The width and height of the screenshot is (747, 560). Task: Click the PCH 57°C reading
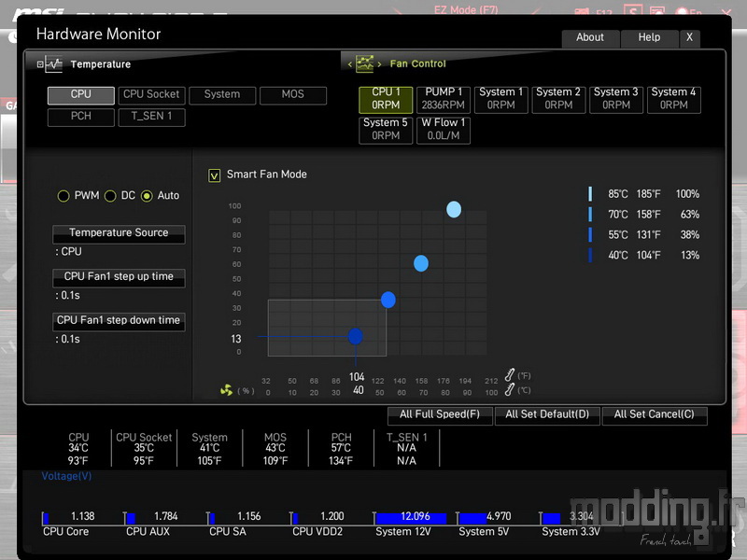(x=341, y=448)
